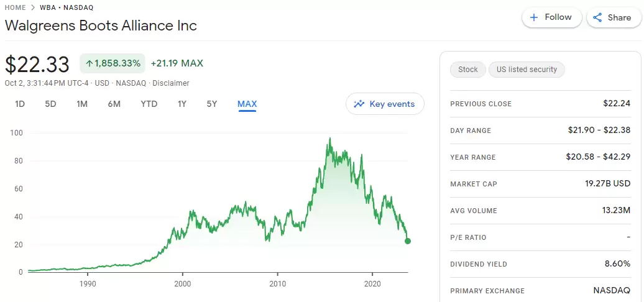Viewport: 644px width, 302px height.
Task: Select the MAX range tab
Action: click(247, 104)
